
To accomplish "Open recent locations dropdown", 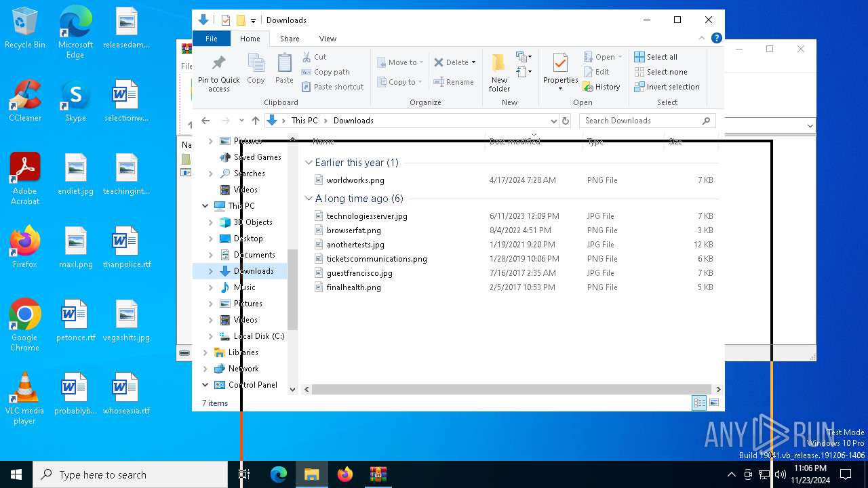I will click(x=241, y=121).
